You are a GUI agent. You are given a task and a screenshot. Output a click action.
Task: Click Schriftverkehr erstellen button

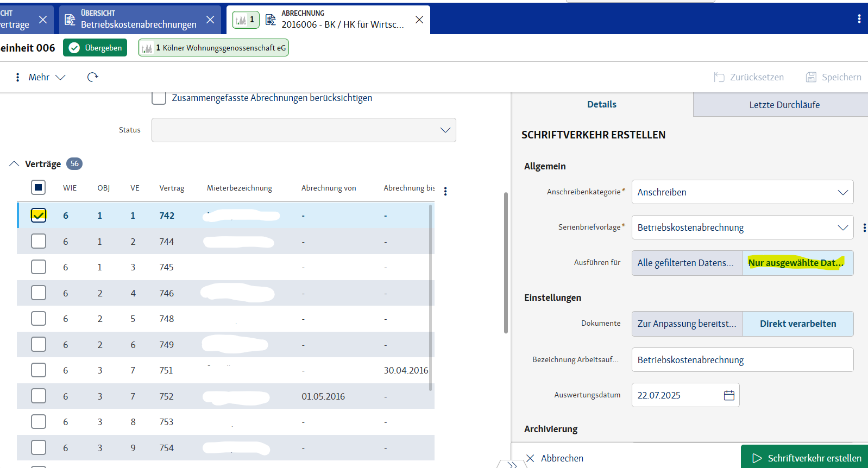click(806, 458)
